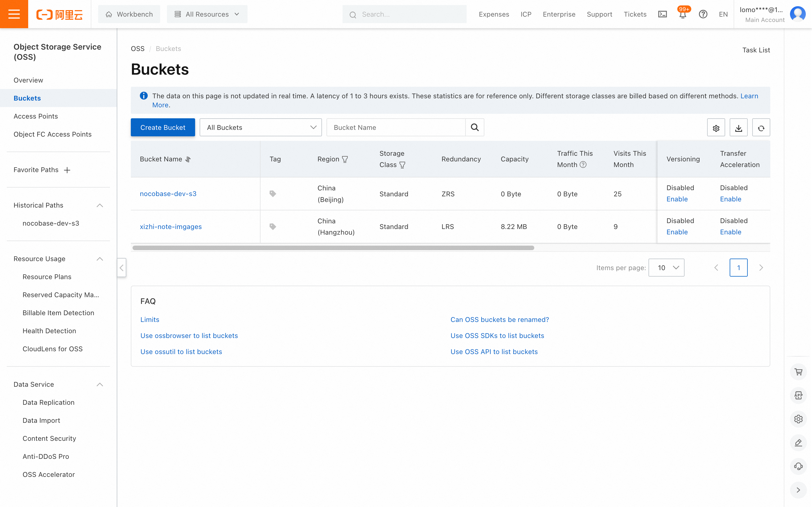Open the hamburger navigation menu
This screenshot has width=812, height=507.
[x=14, y=14]
